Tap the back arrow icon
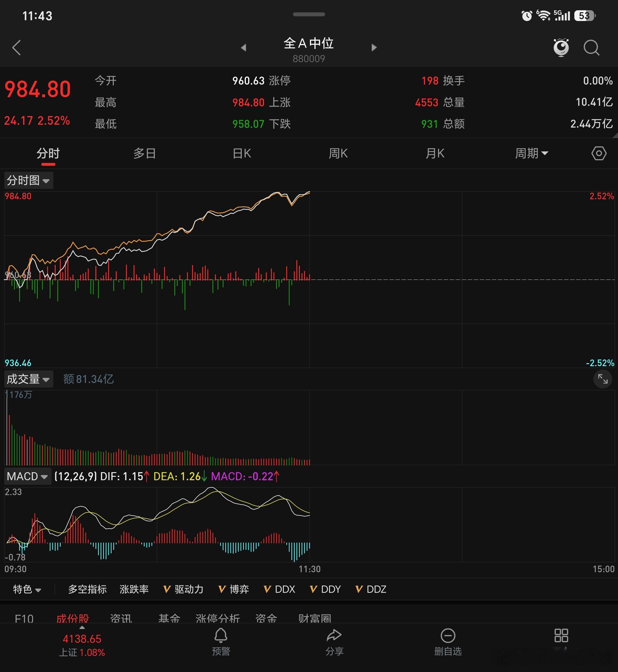The image size is (618, 672). (16, 48)
